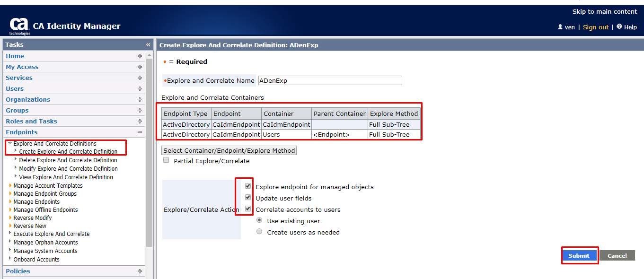The width and height of the screenshot is (644, 279).
Task: Click the user icon next to ven
Action: 560,27
